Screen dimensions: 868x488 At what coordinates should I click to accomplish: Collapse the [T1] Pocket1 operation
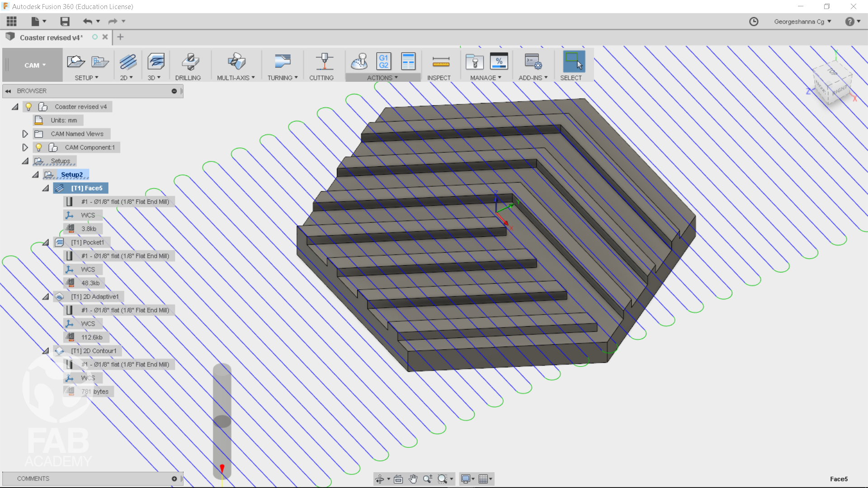click(x=45, y=243)
